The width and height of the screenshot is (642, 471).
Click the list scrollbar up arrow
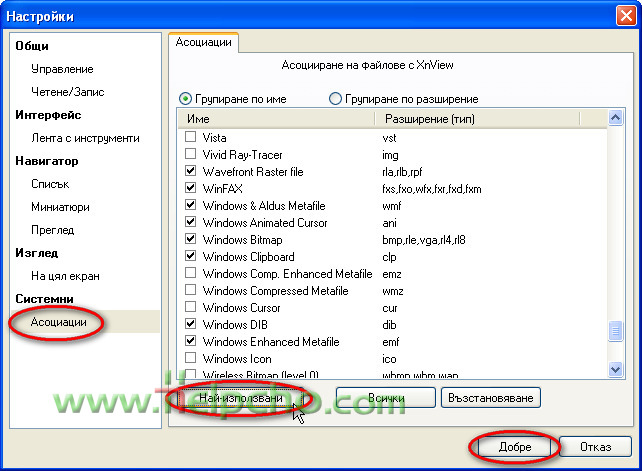tap(615, 118)
